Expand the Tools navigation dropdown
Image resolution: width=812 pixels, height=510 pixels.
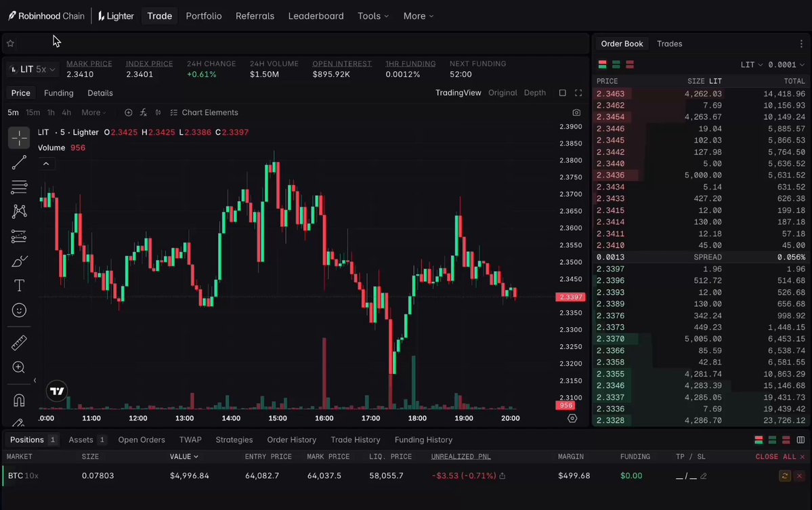tap(373, 16)
